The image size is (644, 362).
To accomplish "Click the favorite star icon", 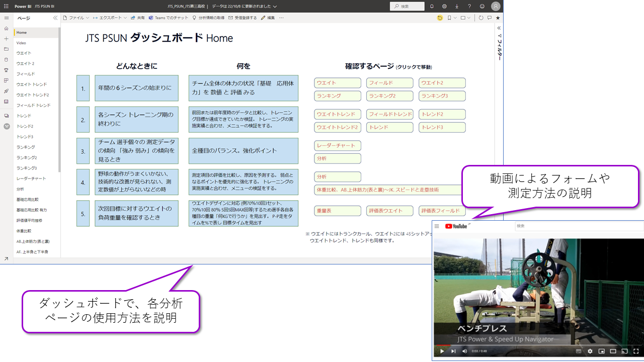I will [x=498, y=18].
